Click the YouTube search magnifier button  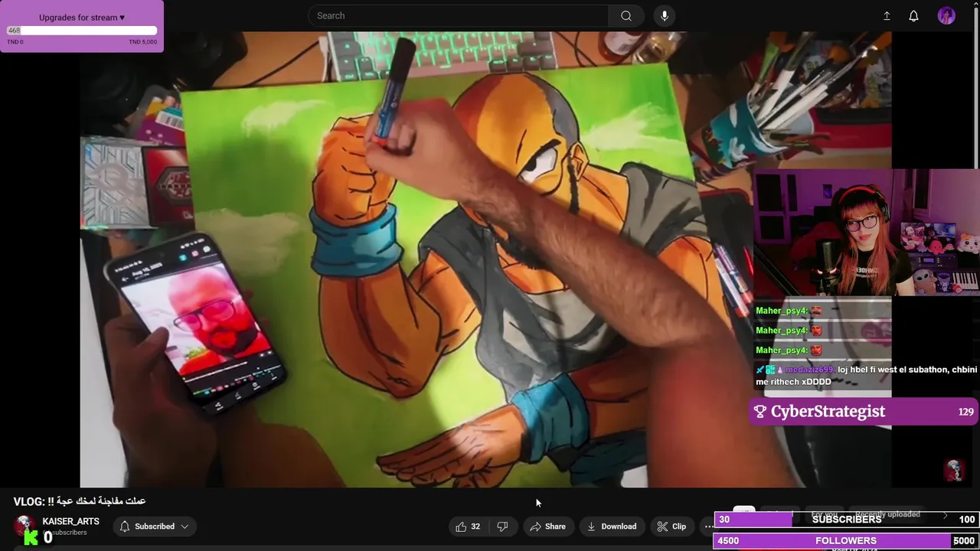click(626, 15)
